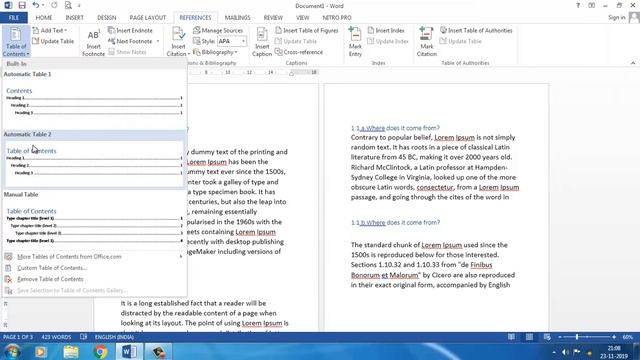
Task: Click Cross-reference
Action: (299, 52)
